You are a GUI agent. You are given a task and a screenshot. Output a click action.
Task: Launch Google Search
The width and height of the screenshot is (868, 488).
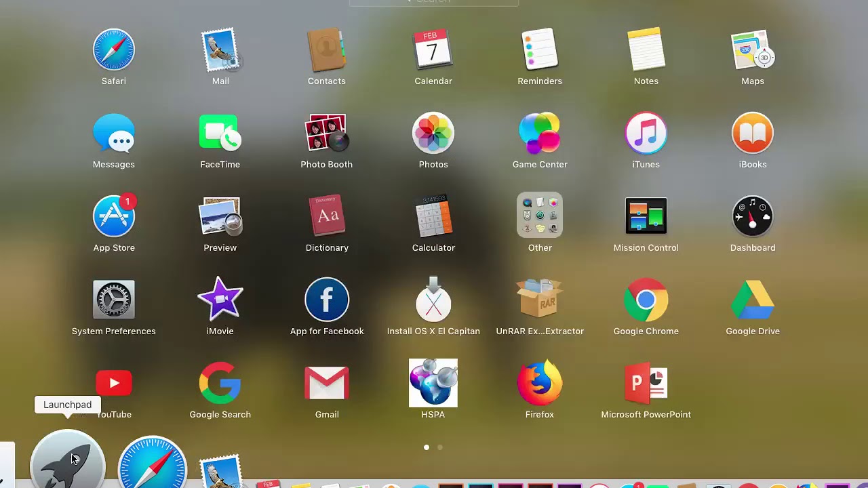[220, 384]
